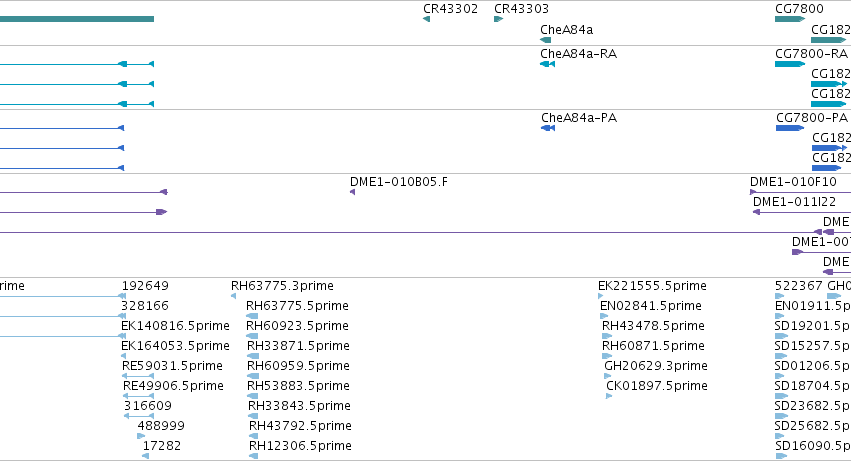This screenshot has height=461, width=851.
Task: Click the RH63775.3prime EST marker
Action: click(x=233, y=296)
